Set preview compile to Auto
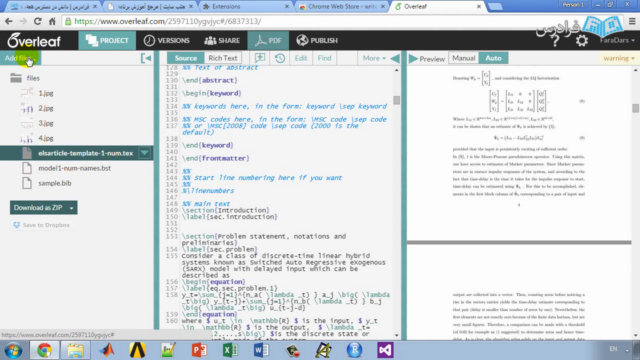Image resolution: width=640 pixels, height=360 pixels. point(493,58)
